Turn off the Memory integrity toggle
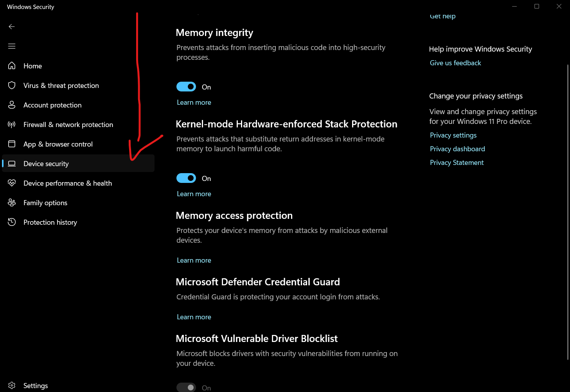The height and width of the screenshot is (392, 570). (x=186, y=87)
